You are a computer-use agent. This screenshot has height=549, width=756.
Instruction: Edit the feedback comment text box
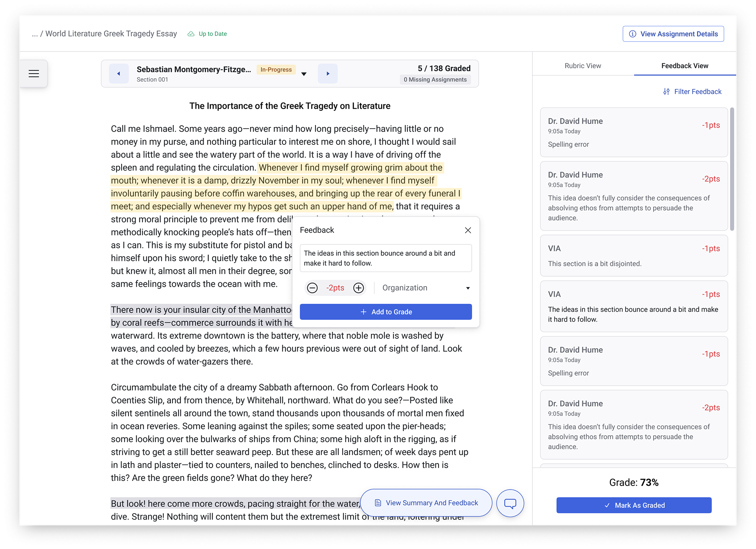(x=386, y=258)
